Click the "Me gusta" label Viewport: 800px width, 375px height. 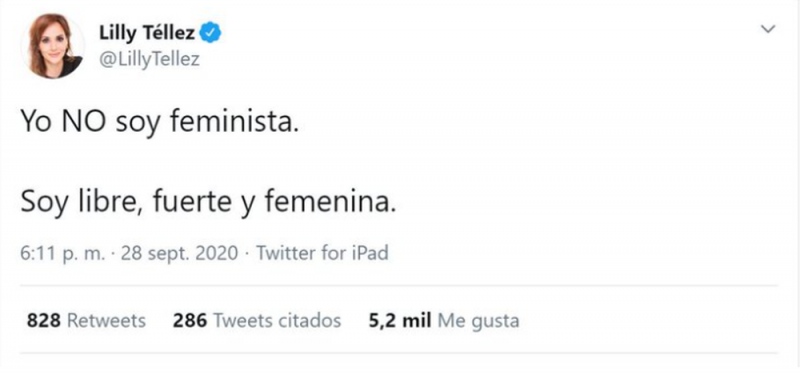(x=479, y=322)
